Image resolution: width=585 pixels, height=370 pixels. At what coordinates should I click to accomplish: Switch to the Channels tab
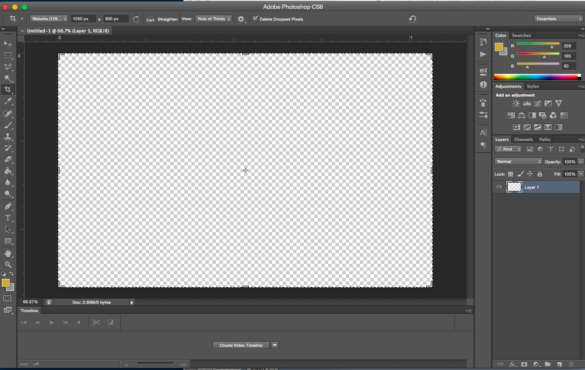(x=523, y=139)
